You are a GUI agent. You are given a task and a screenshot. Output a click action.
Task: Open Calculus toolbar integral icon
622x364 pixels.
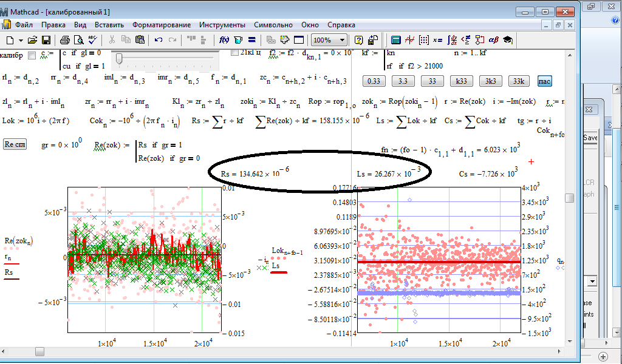[x=452, y=40]
